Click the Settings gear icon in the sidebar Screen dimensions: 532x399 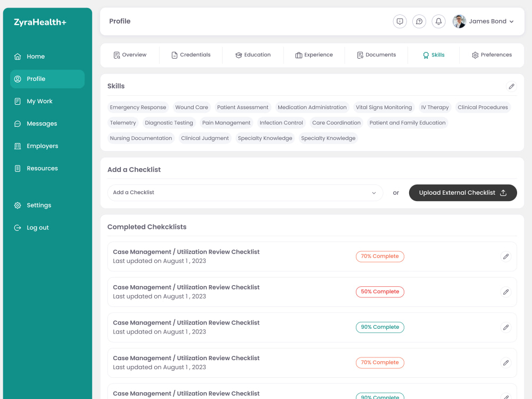point(18,205)
